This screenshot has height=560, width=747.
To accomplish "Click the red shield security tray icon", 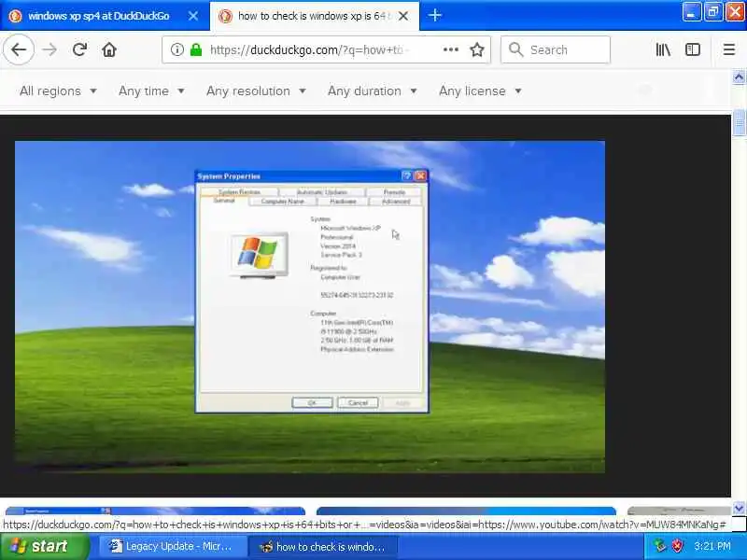I will [x=676, y=546].
